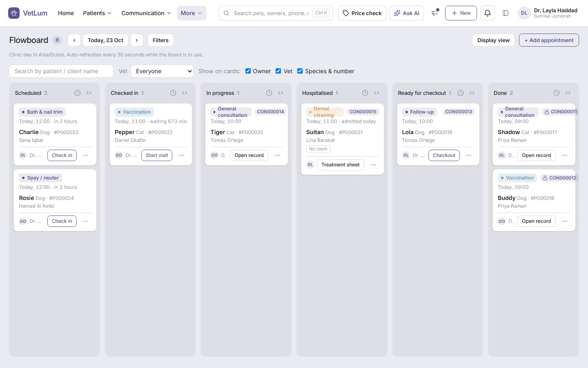
Task: Click the clock icon in Hospitalised column
Action: click(365, 93)
